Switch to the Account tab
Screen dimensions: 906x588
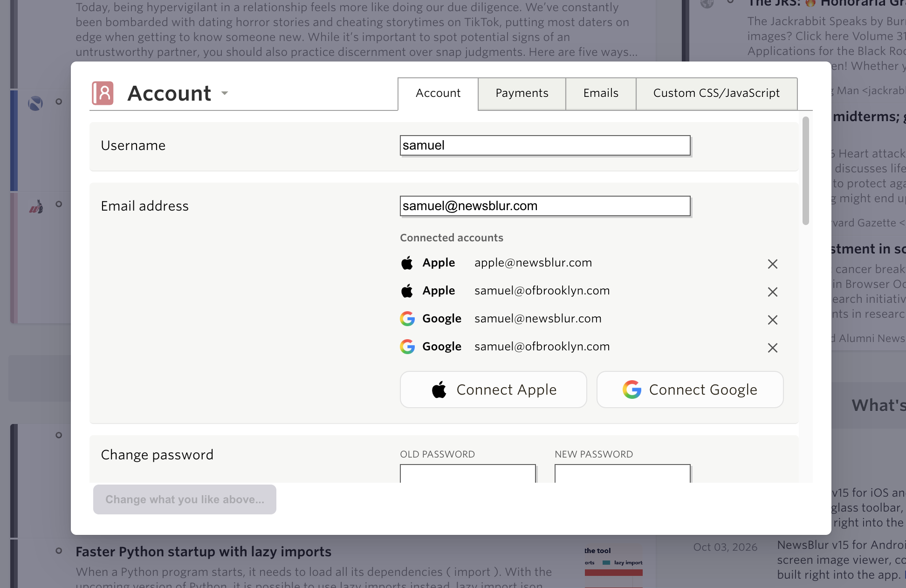coord(438,94)
